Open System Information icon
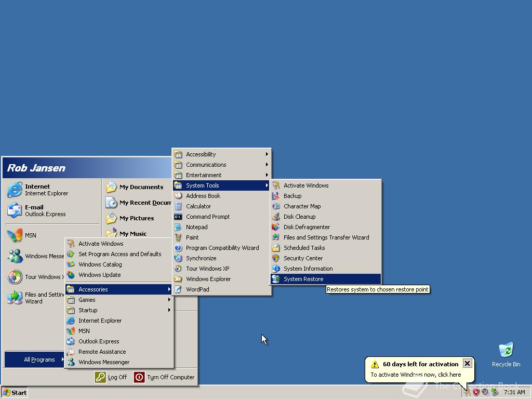 click(276, 269)
